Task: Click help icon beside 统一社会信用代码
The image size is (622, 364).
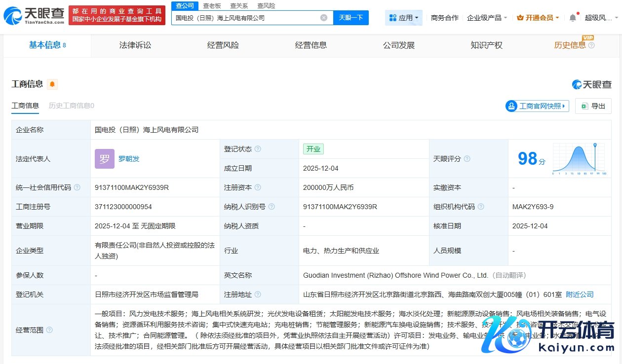Action: [x=77, y=187]
